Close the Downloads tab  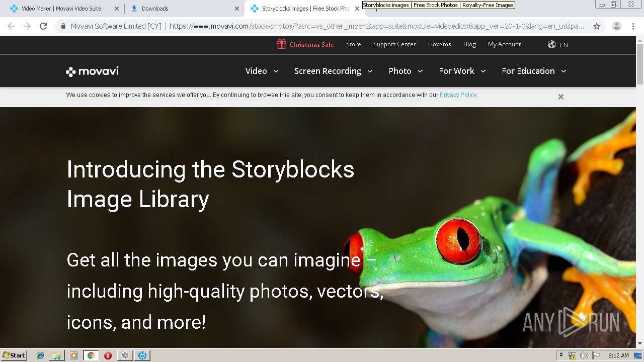237,9
